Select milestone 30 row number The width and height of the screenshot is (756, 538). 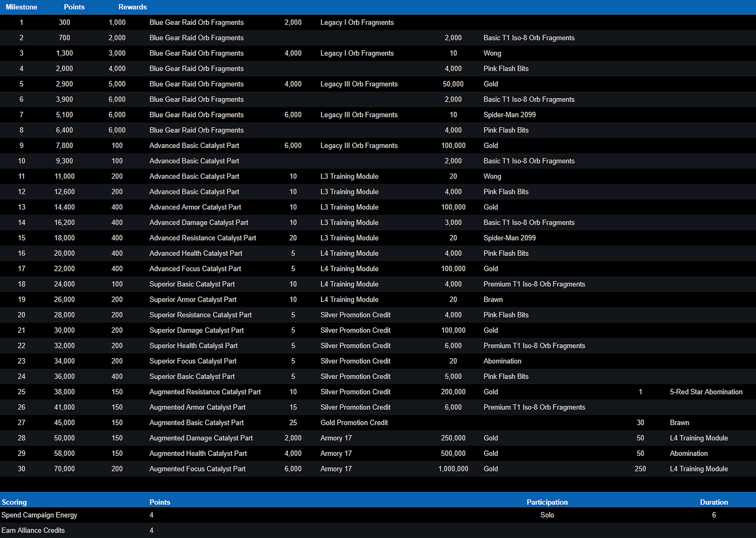click(x=21, y=469)
